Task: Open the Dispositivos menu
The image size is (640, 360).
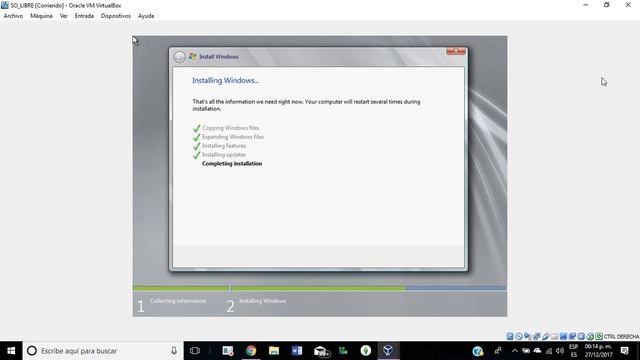Action: point(116,16)
